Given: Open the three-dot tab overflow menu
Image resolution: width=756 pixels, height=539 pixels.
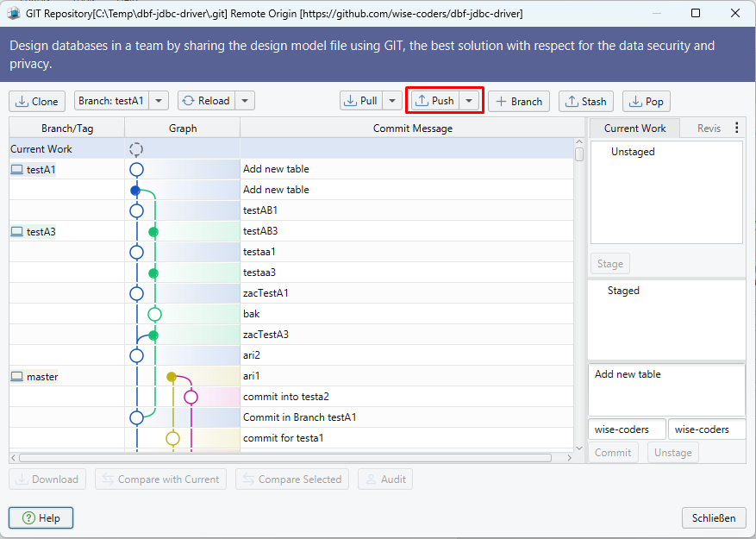Looking at the screenshot, I should pos(737,128).
